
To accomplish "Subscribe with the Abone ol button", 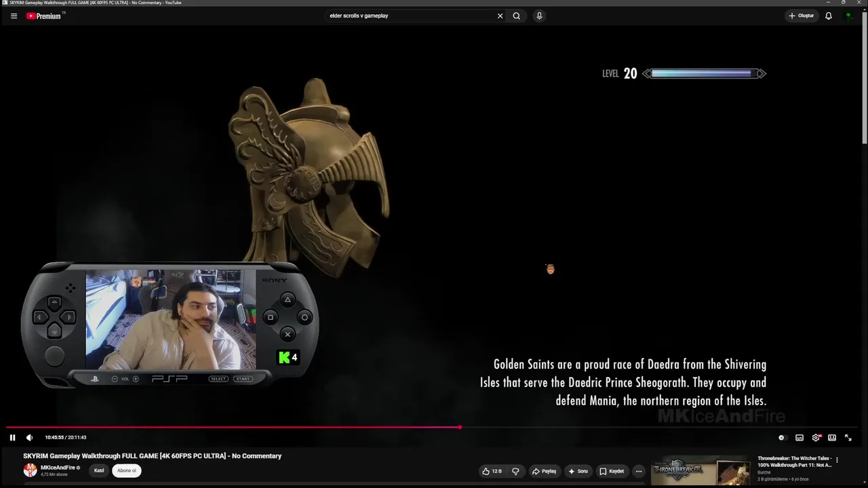I will [127, 470].
